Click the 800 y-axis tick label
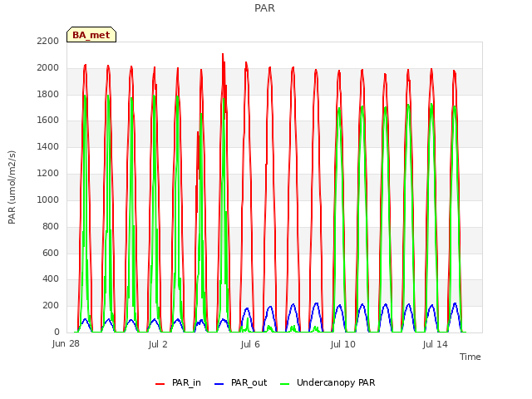Image resolution: width=532 pixels, height=399 pixels. tap(51, 226)
